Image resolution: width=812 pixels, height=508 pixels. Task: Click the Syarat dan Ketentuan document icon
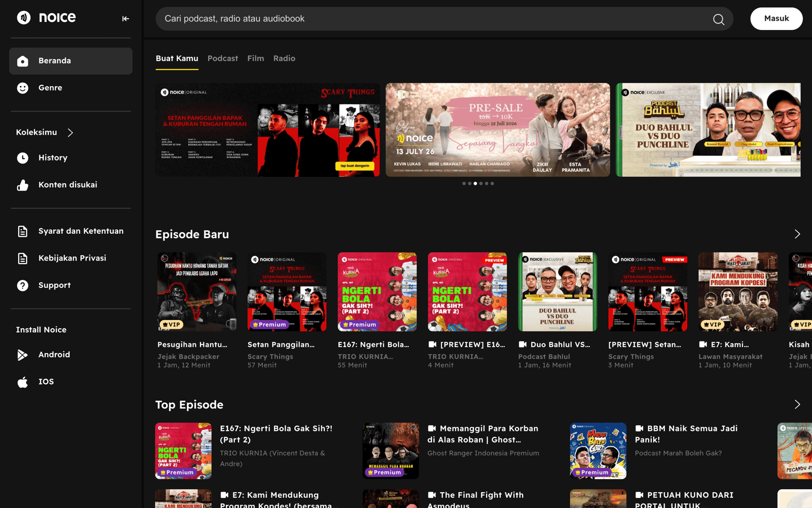click(x=23, y=231)
